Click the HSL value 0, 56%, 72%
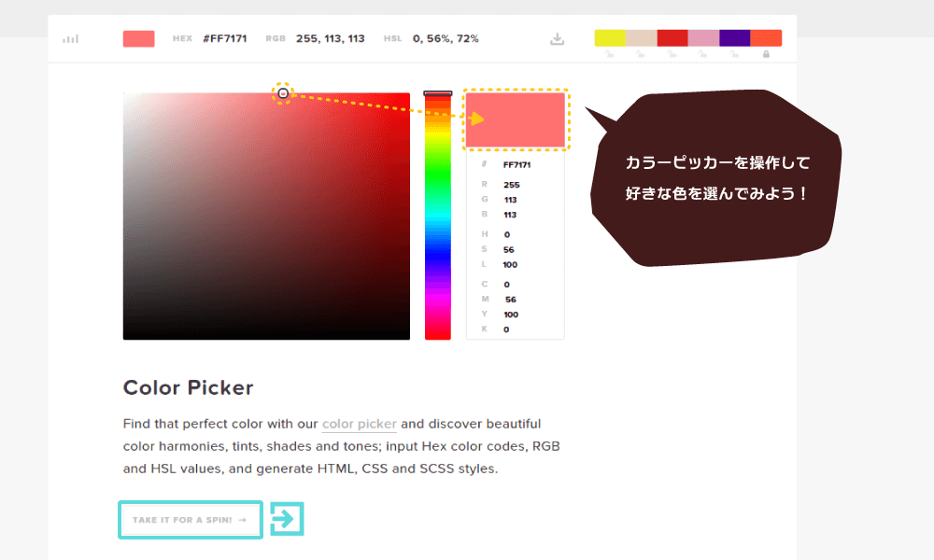The image size is (934, 560). pos(446,38)
